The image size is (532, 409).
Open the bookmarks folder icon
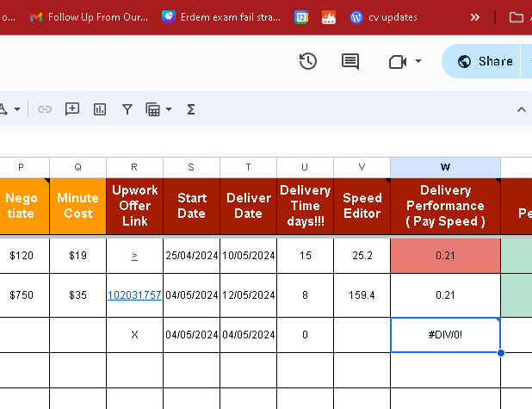click(x=516, y=17)
